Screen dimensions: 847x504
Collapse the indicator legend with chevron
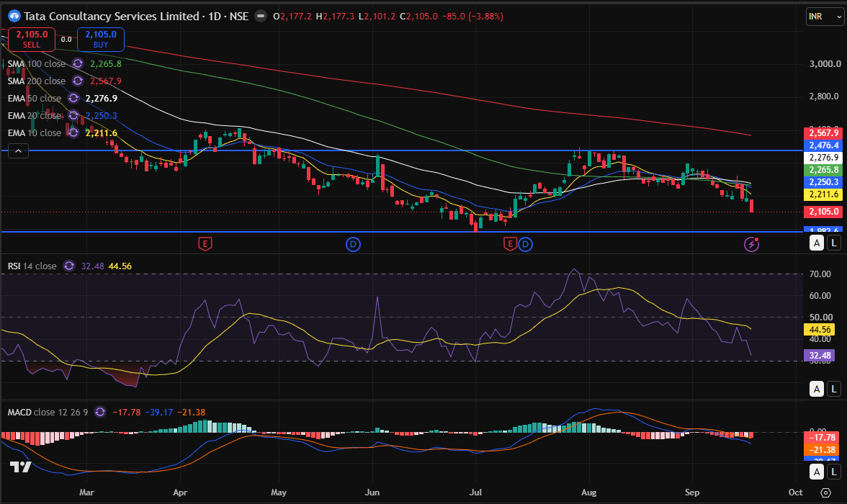click(18, 151)
